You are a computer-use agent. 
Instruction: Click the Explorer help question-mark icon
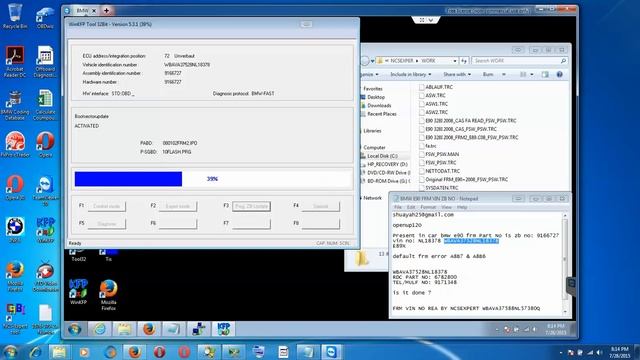[560, 74]
